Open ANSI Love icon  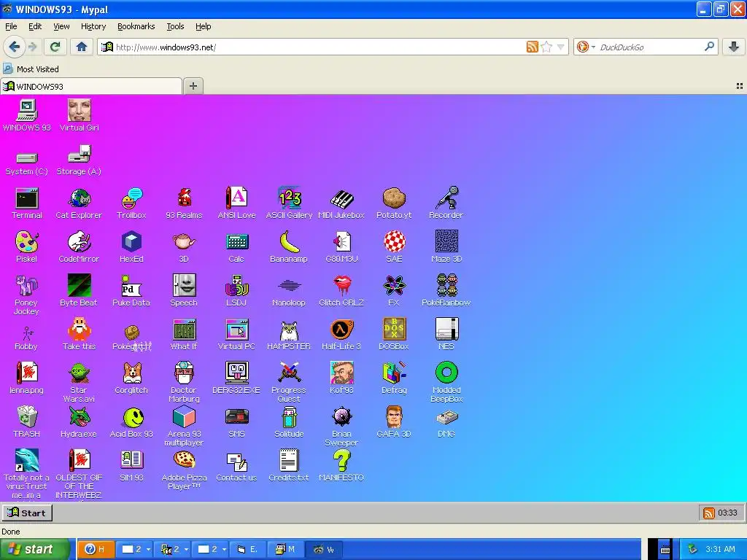point(237,203)
